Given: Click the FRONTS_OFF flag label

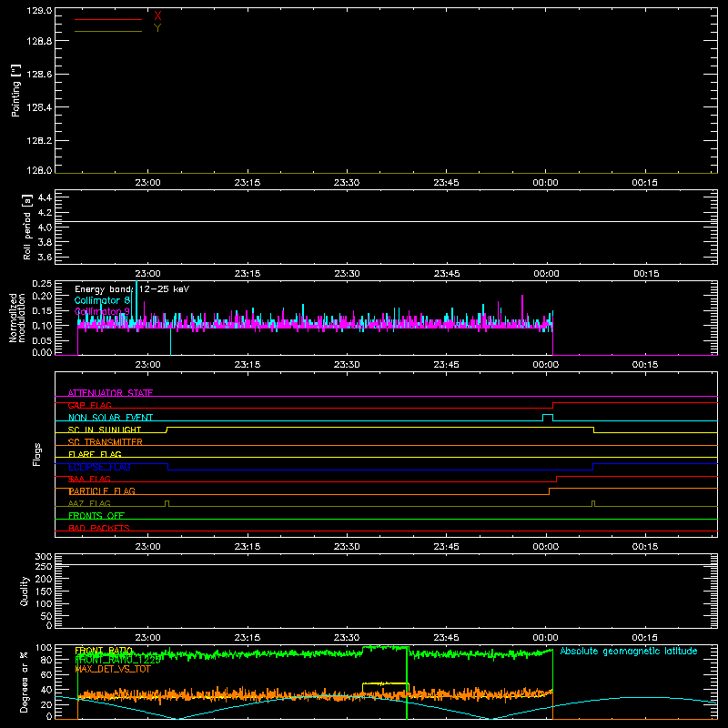Looking at the screenshot, I should pos(96,516).
